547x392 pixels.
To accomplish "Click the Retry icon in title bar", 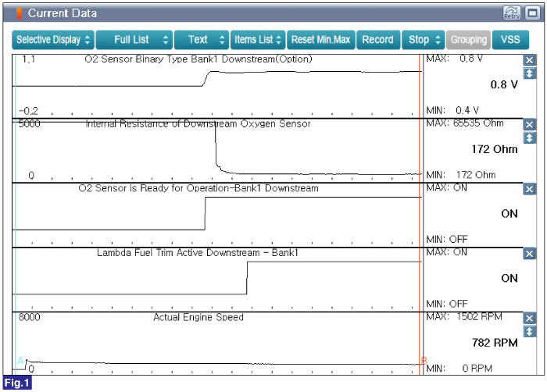I will click(511, 13).
